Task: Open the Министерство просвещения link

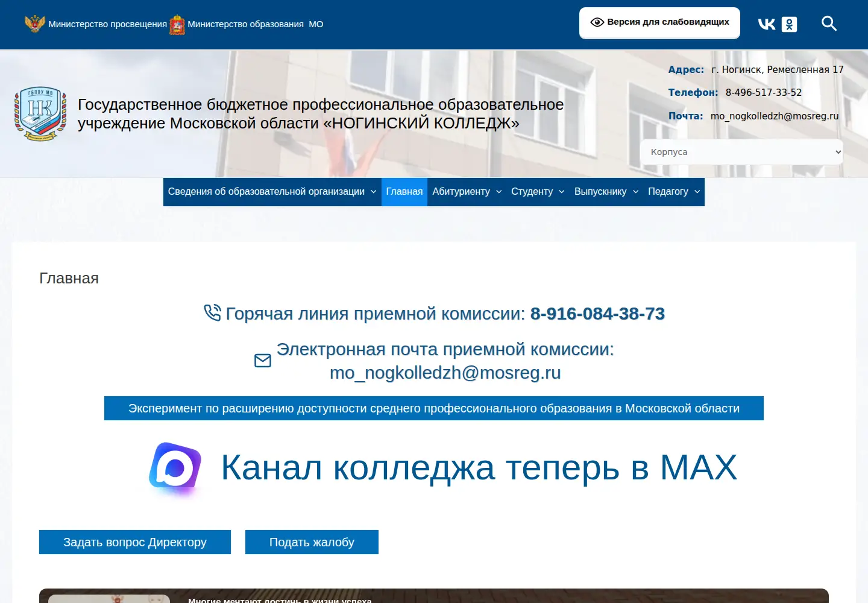Action: [107, 24]
